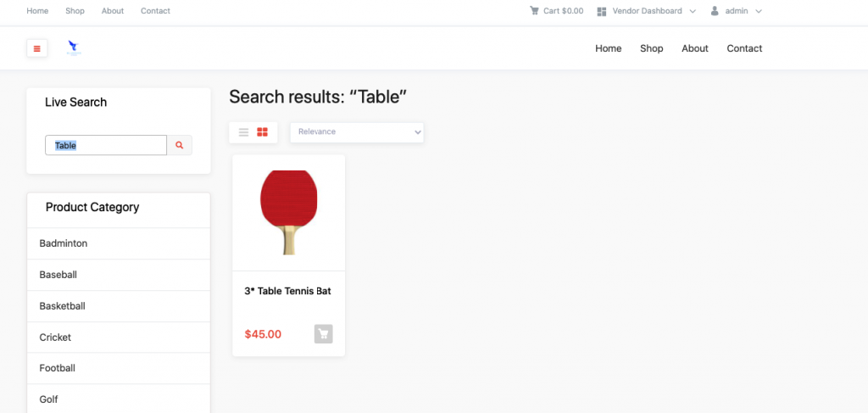Image resolution: width=868 pixels, height=413 pixels.
Task: Select Shop in main navigation
Action: click(652, 48)
